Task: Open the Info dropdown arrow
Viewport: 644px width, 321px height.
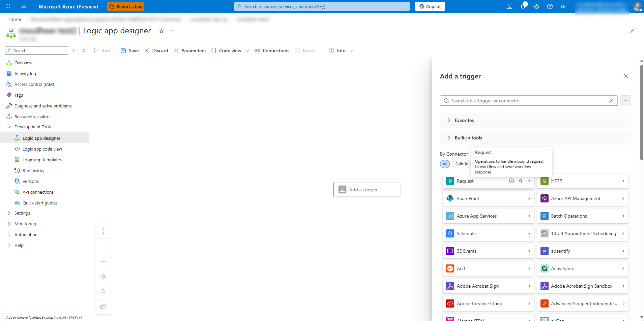Action: click(352, 51)
